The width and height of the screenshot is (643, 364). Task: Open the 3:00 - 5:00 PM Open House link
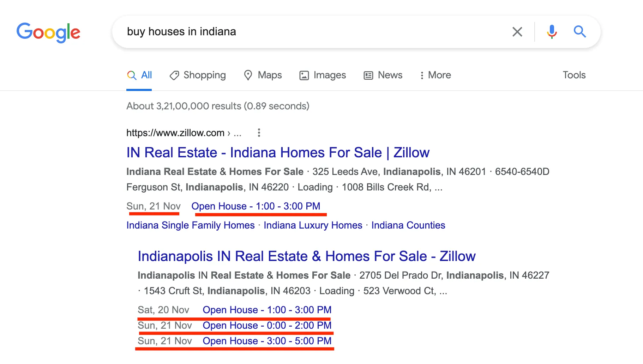267,341
